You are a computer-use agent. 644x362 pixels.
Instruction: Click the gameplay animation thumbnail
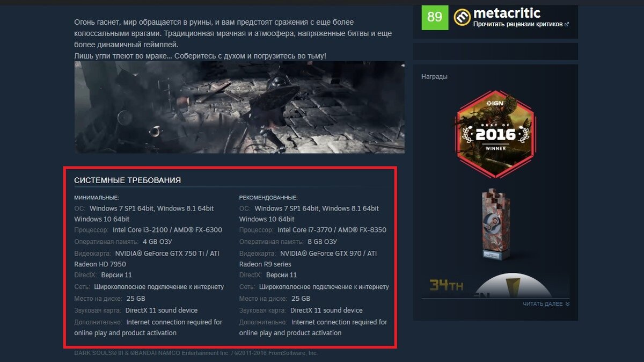[x=239, y=107]
